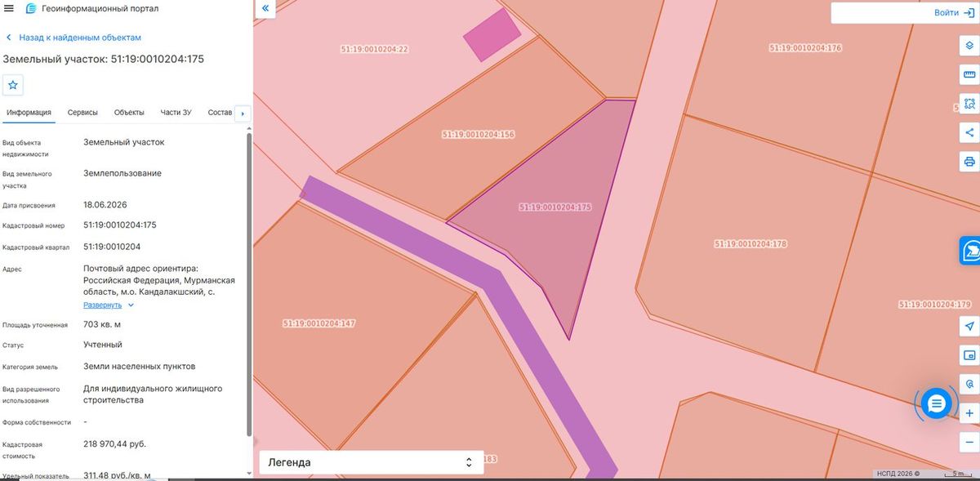Open the Легенда dropdown
The height and width of the screenshot is (481, 980).
(x=371, y=462)
